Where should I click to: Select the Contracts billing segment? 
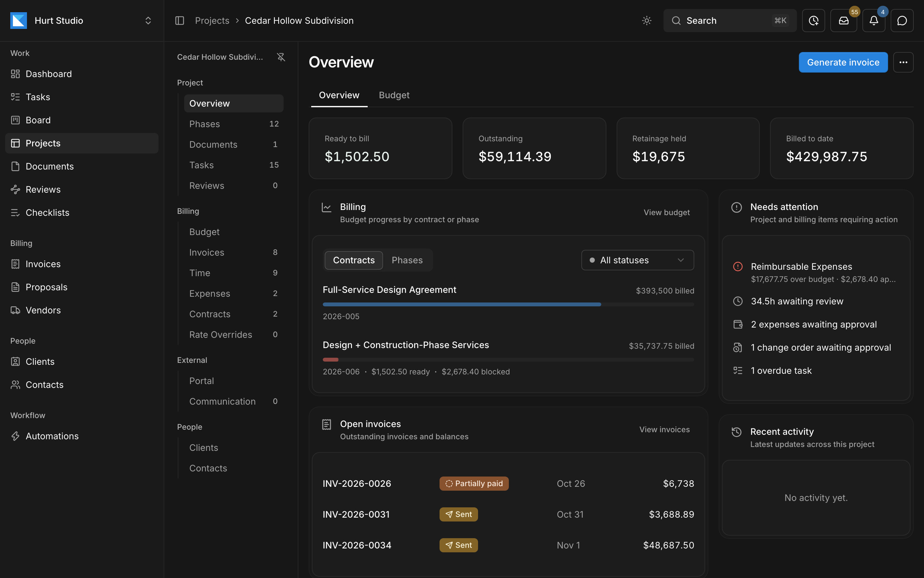pos(354,260)
